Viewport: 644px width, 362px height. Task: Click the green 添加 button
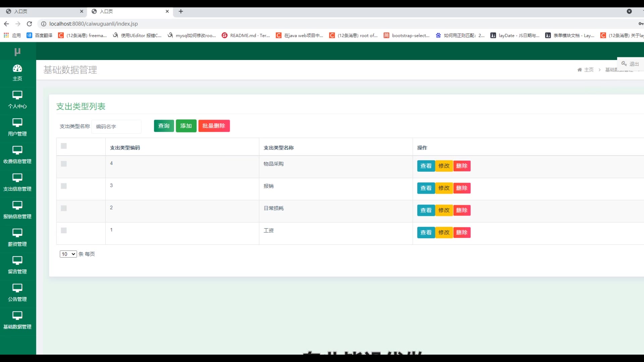point(186,126)
